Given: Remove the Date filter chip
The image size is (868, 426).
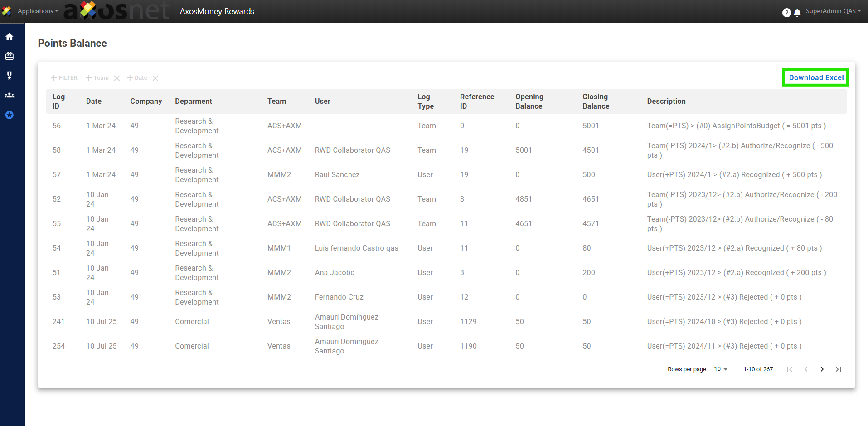Looking at the screenshot, I should (155, 78).
